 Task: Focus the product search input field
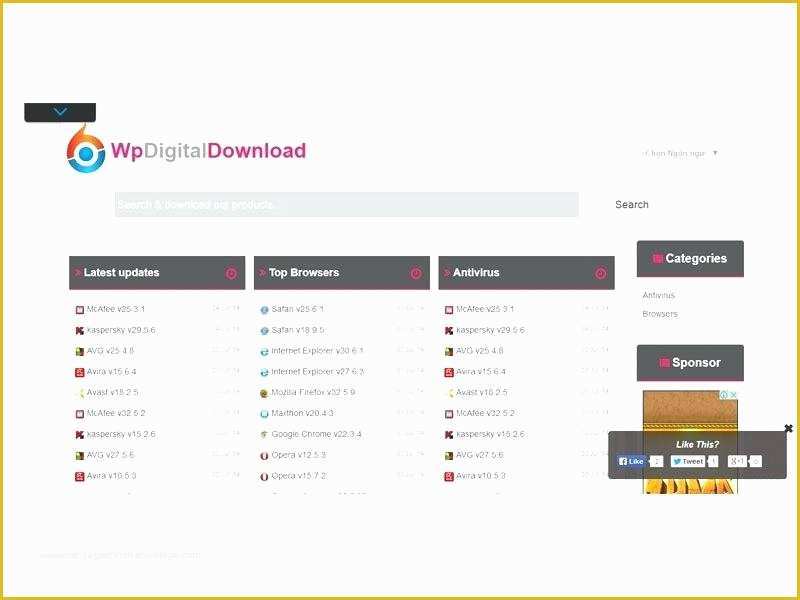(x=347, y=205)
